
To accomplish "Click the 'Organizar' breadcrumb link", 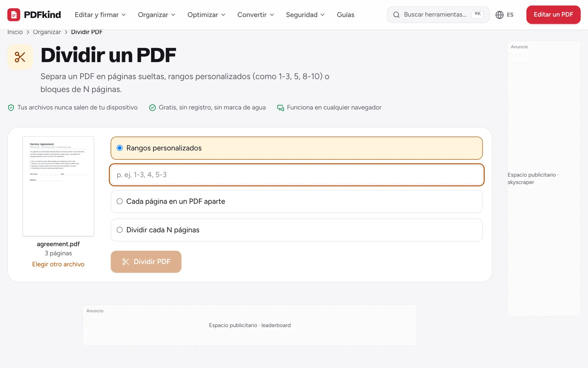I will point(47,32).
